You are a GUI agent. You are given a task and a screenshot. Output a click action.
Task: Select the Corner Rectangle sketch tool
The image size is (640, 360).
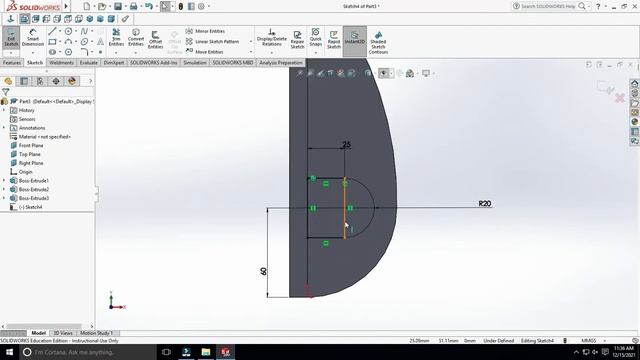52,42
